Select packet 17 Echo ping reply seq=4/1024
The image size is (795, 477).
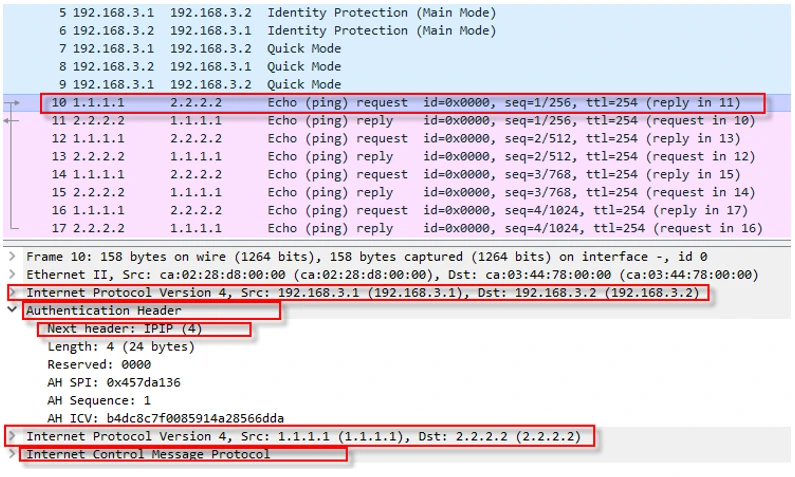[x=400, y=229]
